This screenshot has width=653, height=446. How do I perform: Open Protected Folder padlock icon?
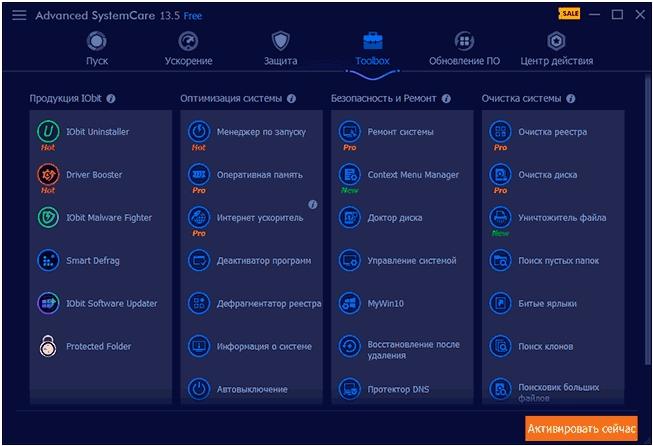48,346
